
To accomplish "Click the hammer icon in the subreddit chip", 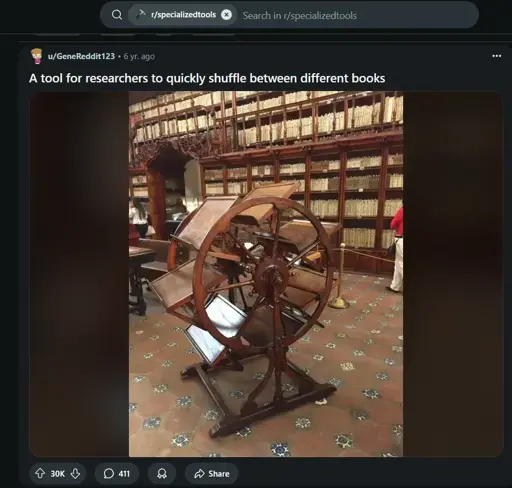I will (141, 14).
